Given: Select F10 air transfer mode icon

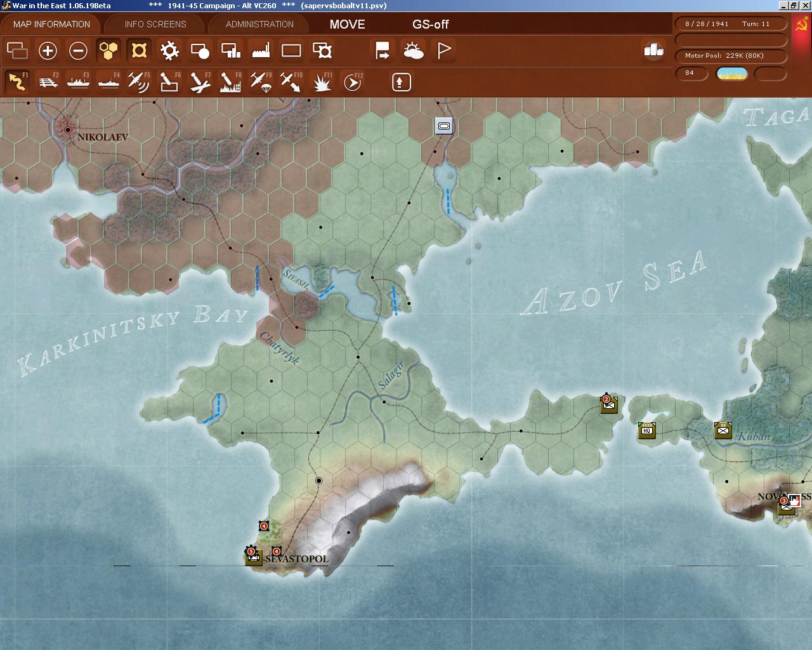Looking at the screenshot, I should [x=291, y=82].
